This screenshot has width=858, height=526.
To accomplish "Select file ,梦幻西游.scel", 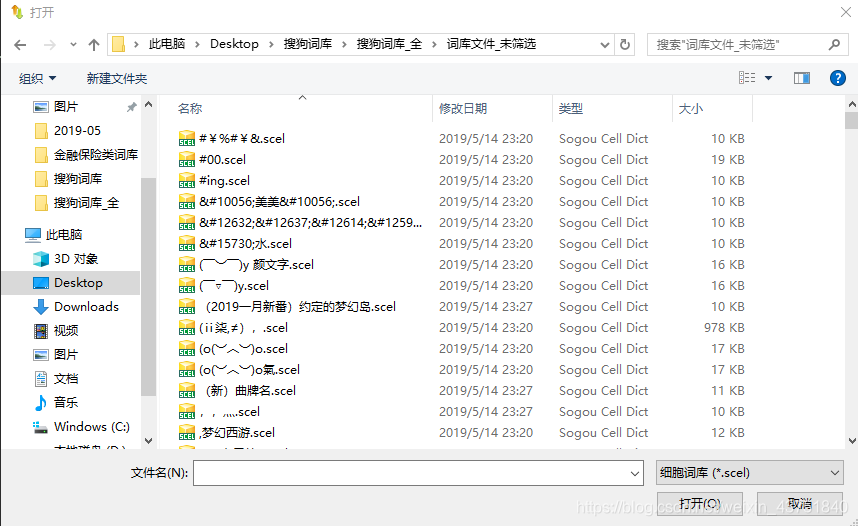I will pos(237,433).
